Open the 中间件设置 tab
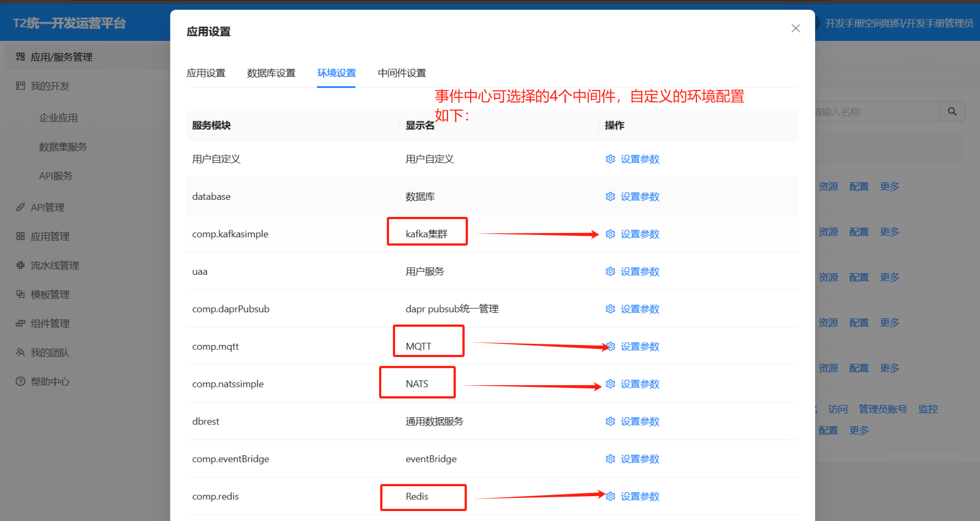This screenshot has width=980, height=521. [x=402, y=73]
